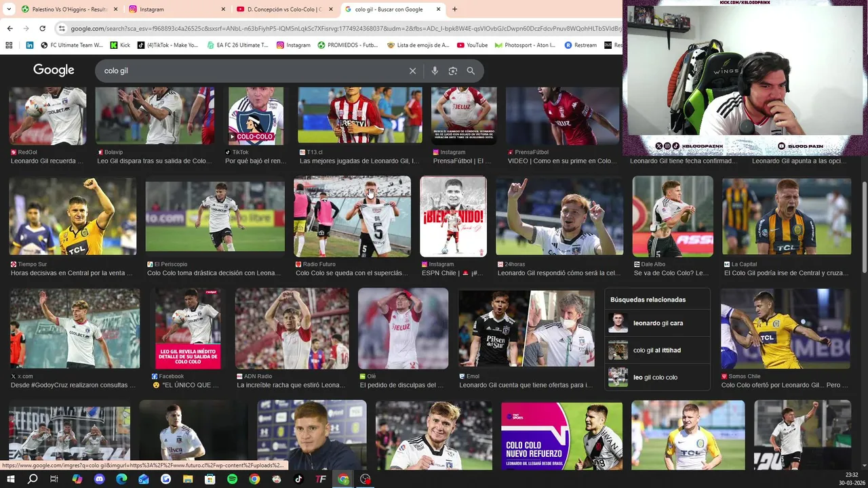Viewport: 868px width, 488px height.
Task: Open Outlook mail from the taskbar
Action: 144,479
